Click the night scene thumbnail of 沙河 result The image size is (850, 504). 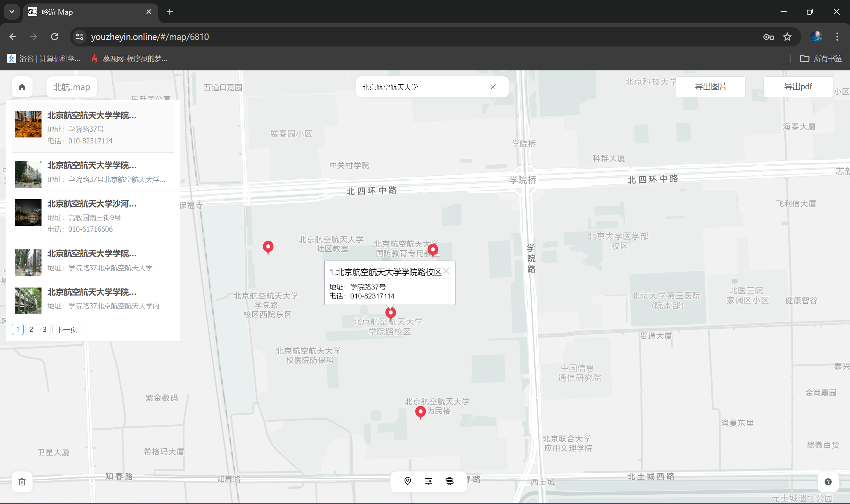click(x=28, y=212)
